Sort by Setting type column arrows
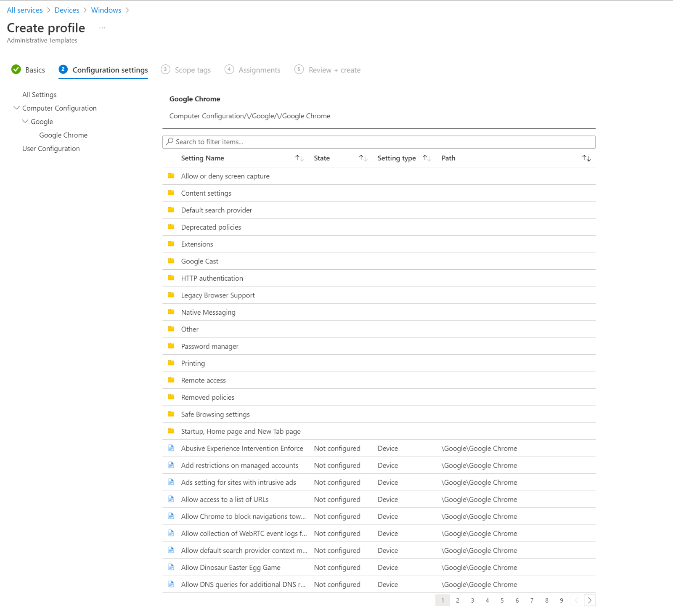The image size is (673, 616). coord(427,158)
